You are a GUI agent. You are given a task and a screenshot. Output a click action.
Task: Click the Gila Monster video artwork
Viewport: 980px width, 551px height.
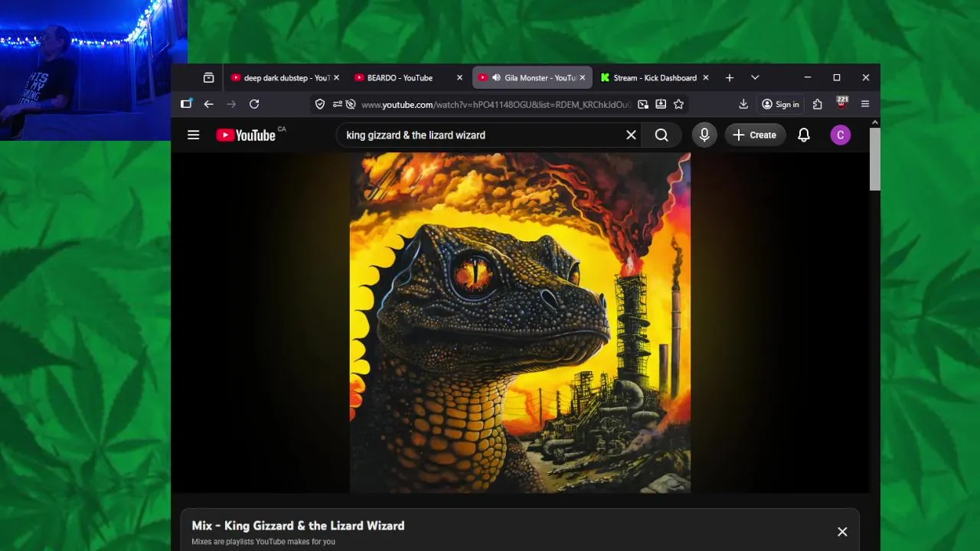coord(520,322)
